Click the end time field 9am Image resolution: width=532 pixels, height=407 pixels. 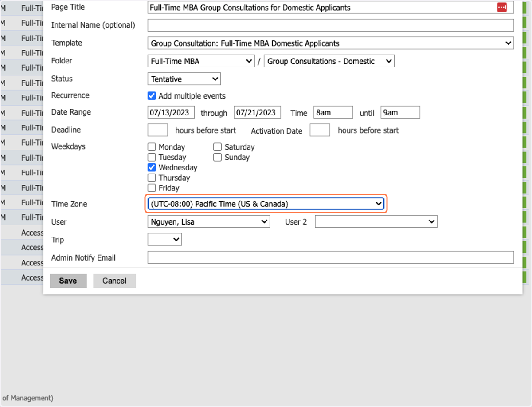coord(400,112)
